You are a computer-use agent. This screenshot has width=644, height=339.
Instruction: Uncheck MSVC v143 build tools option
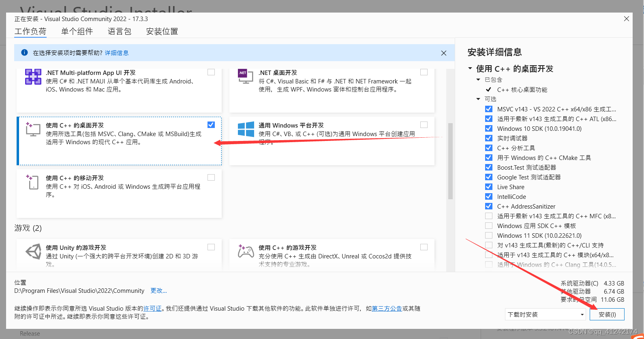point(489,109)
